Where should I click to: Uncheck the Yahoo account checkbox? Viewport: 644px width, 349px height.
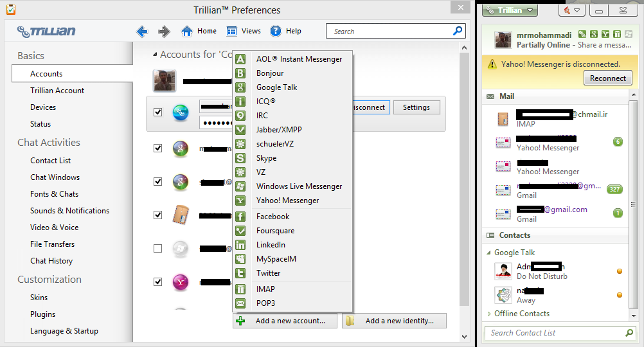coord(157,282)
